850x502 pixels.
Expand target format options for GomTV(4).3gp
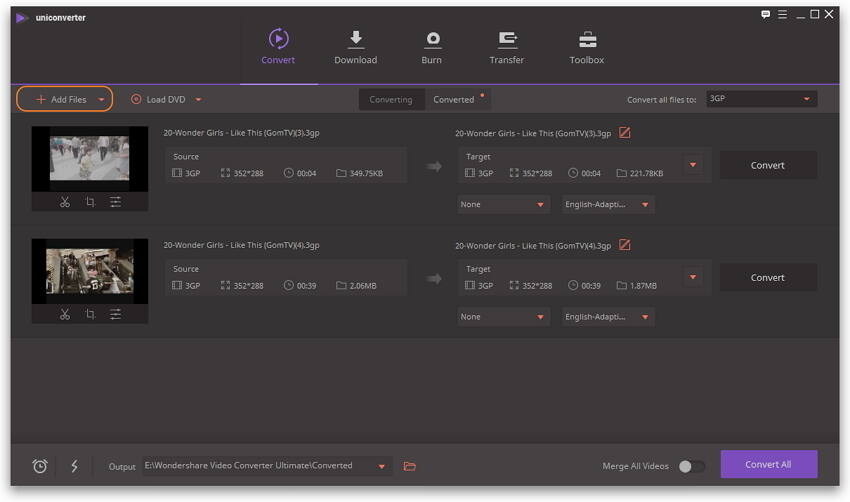(x=693, y=277)
